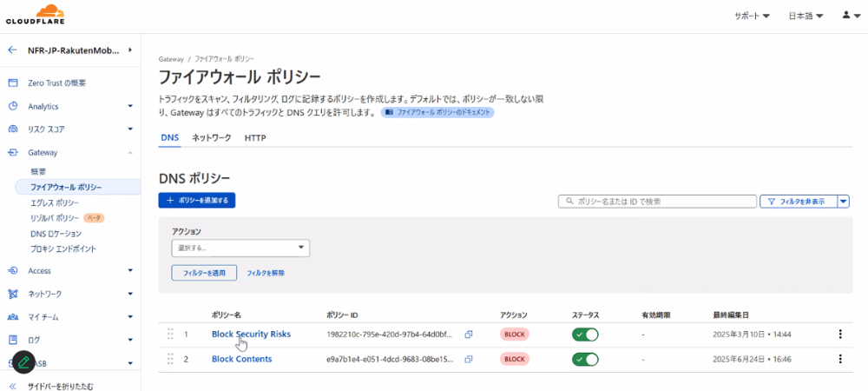The height and width of the screenshot is (391, 868).
Task: Disable the Block Security Risks policy toggle
Action: point(585,335)
